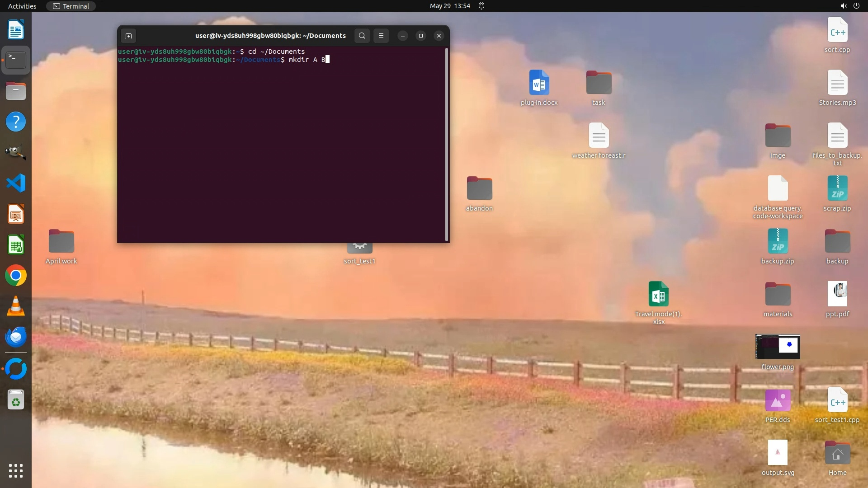Viewport: 868px width, 488px height.
Task: Open power menu in top bar
Action: coord(856,6)
